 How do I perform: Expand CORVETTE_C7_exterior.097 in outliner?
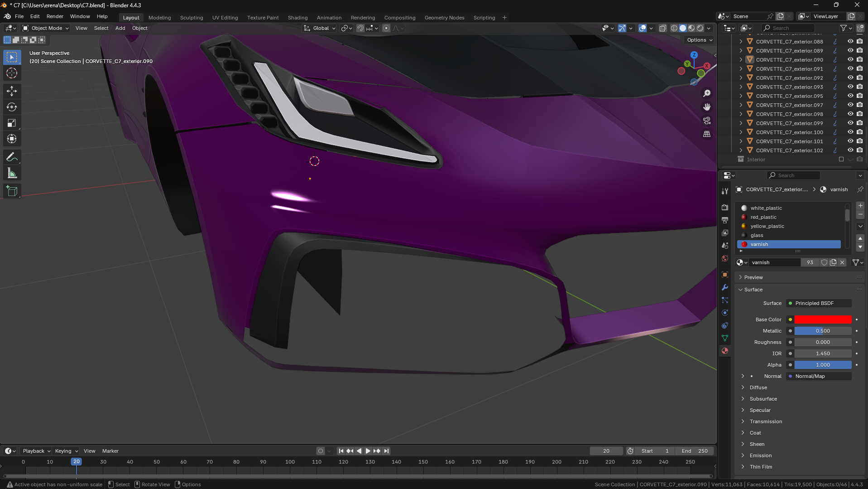point(741,105)
